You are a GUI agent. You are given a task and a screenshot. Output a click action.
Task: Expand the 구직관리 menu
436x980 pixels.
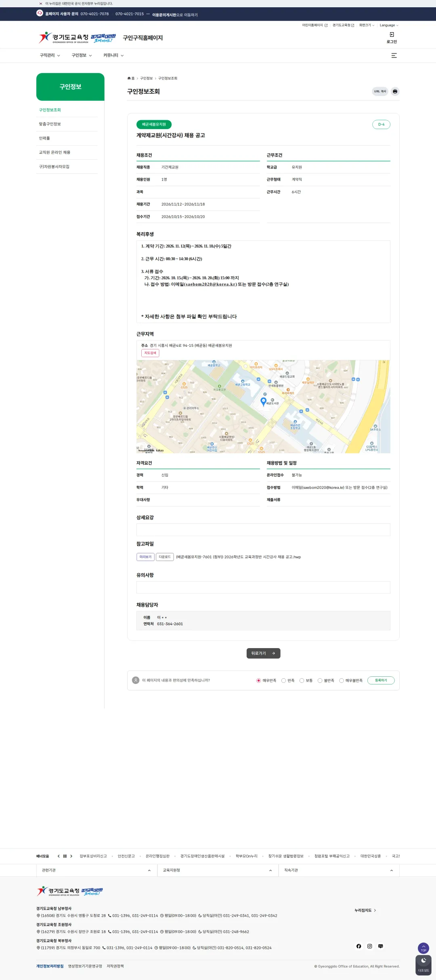pos(50,56)
